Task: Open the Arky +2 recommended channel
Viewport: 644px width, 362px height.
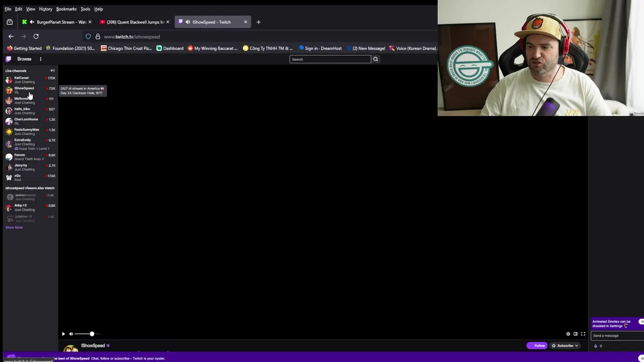Action: click(30, 207)
